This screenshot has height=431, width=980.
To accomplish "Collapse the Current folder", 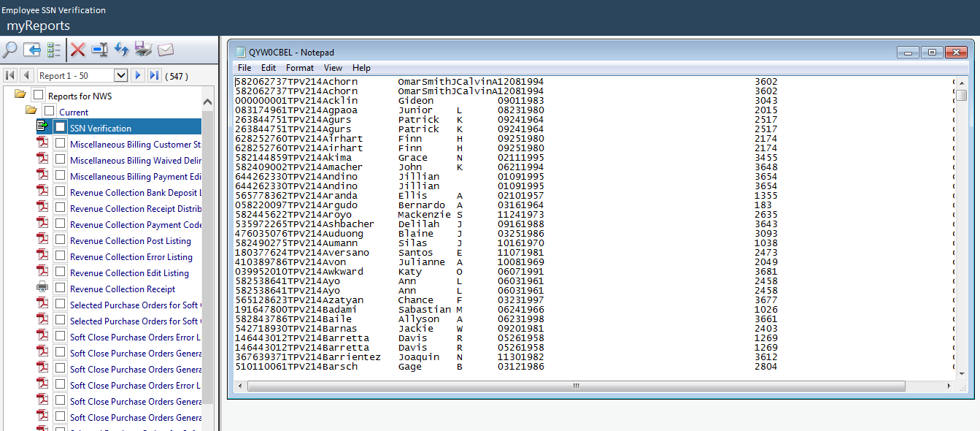I will (31, 111).
